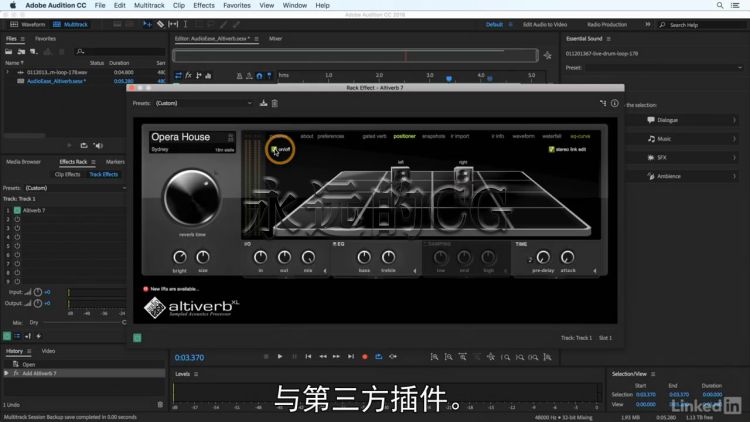Click the Record button
Image resolution: width=750 pixels, height=422 pixels.
coord(365,356)
